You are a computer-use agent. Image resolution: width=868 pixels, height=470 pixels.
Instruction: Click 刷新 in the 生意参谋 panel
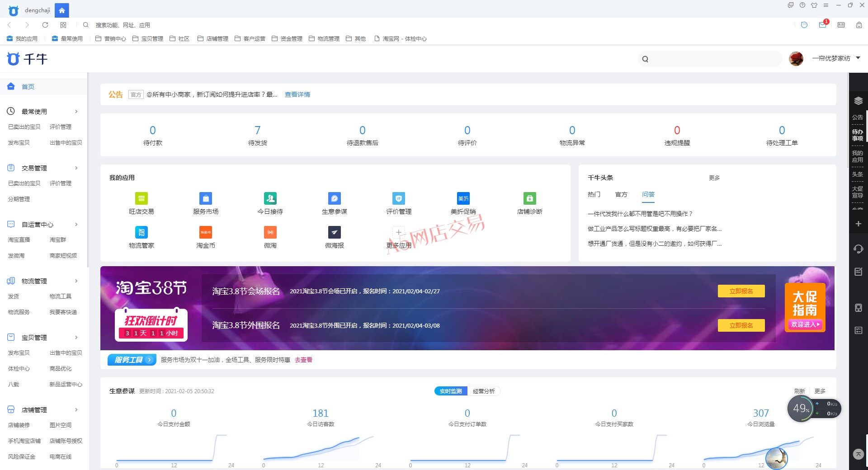click(x=799, y=391)
